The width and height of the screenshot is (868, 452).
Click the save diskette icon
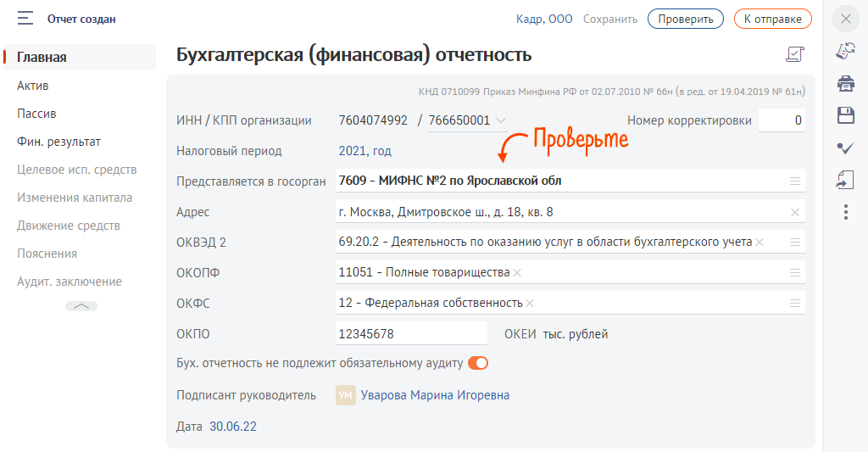pos(845,115)
